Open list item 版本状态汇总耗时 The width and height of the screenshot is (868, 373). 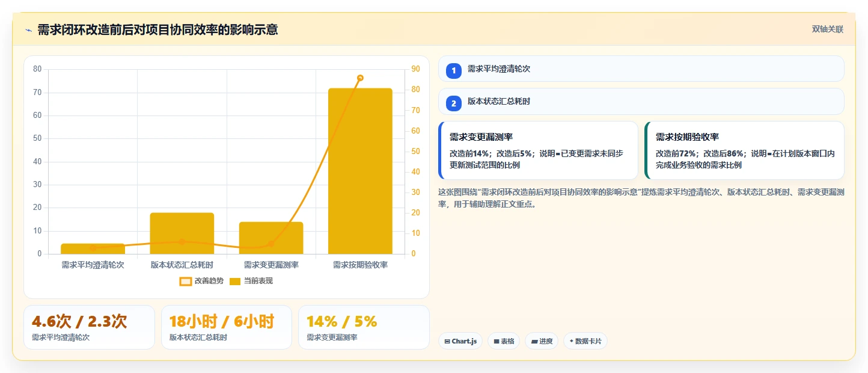[x=641, y=101]
